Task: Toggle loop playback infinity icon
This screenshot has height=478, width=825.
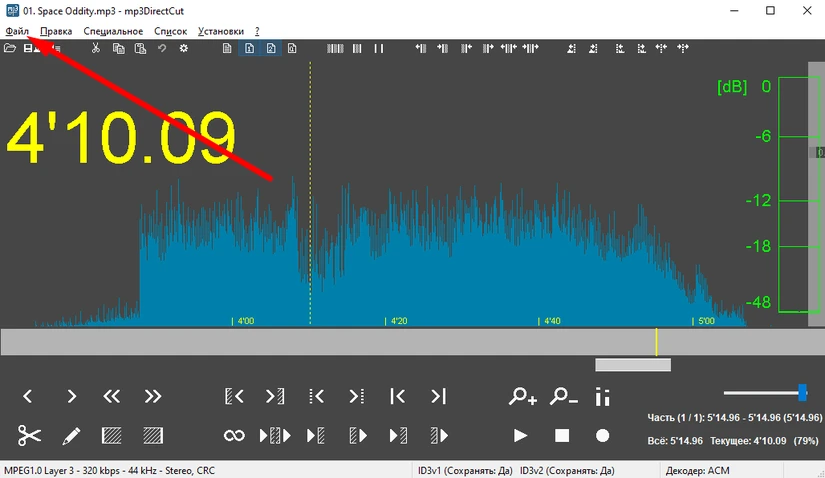Action: point(234,435)
